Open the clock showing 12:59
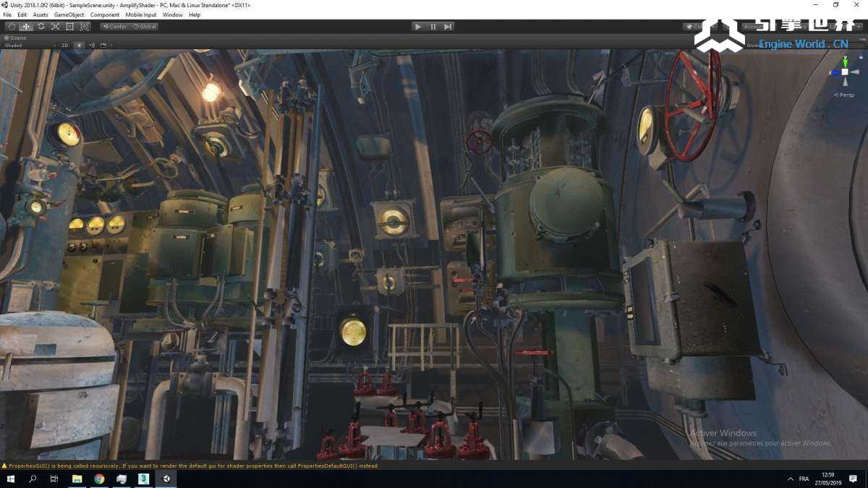The width and height of the screenshot is (868, 488). pos(828,479)
